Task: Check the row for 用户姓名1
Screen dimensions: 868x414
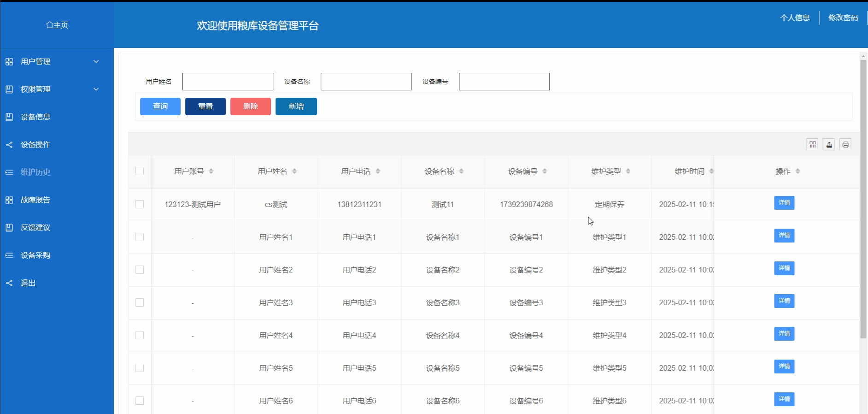Action: [140, 237]
